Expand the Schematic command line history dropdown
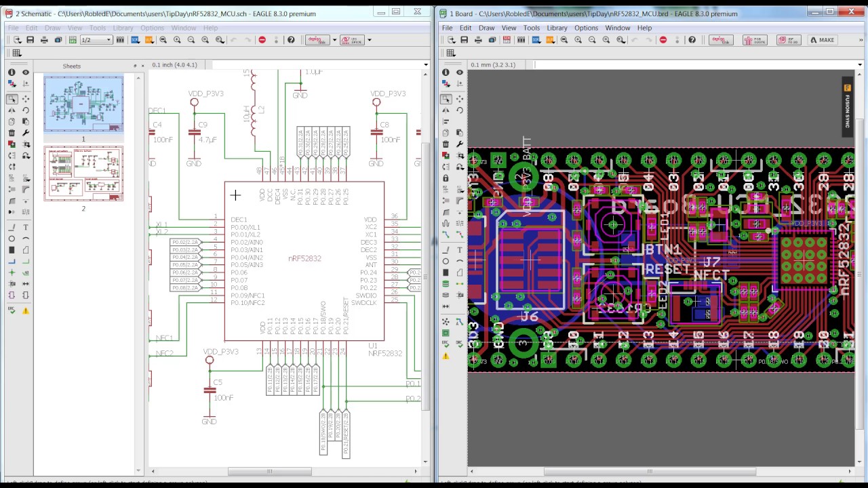868x488 pixels. (x=425, y=65)
